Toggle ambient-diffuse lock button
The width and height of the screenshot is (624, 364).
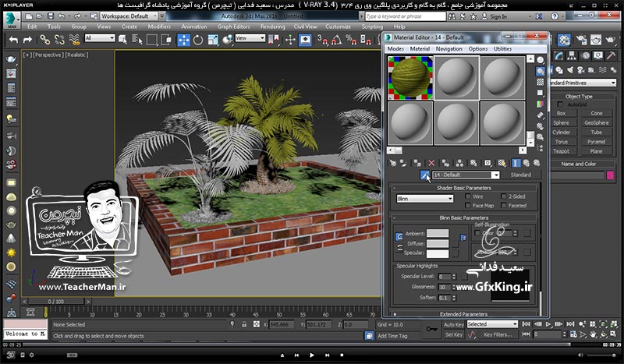(399, 237)
